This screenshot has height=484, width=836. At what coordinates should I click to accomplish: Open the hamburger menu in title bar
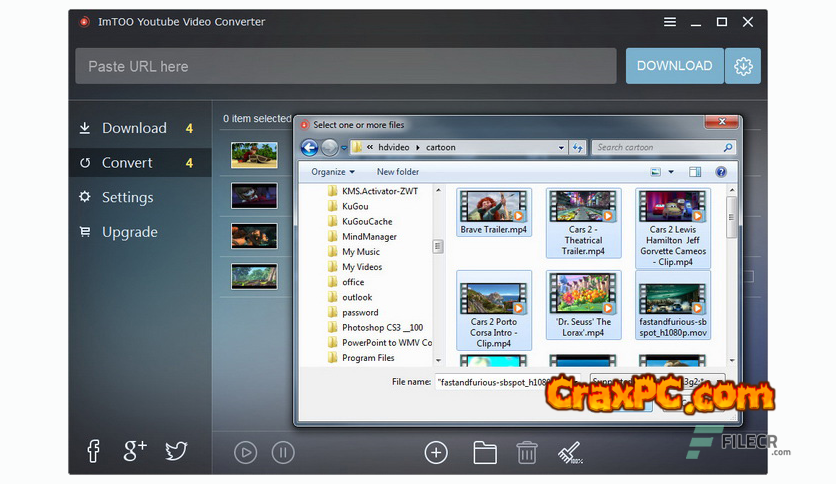pos(670,22)
